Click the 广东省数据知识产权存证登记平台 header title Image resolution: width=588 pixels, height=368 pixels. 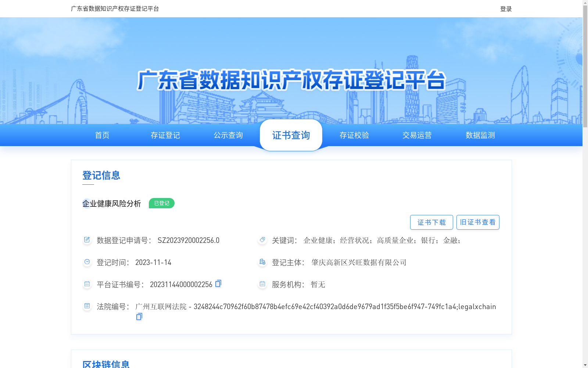tap(115, 8)
